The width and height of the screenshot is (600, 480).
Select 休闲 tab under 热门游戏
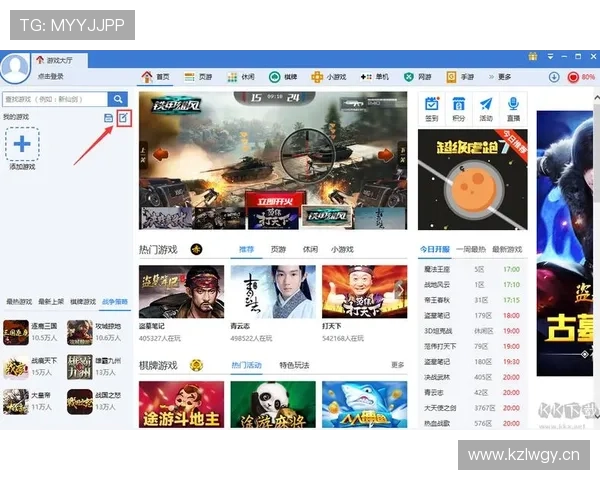[x=310, y=250]
